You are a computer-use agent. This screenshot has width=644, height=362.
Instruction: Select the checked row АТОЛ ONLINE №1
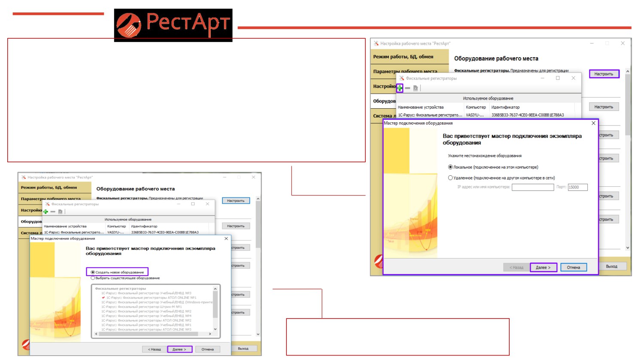click(151, 298)
